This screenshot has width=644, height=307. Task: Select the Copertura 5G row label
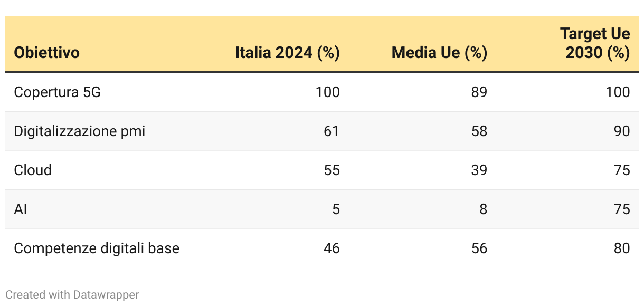pos(57,92)
